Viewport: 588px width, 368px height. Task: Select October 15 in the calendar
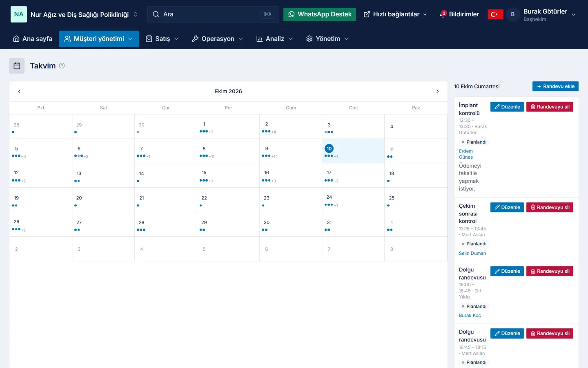point(228,175)
